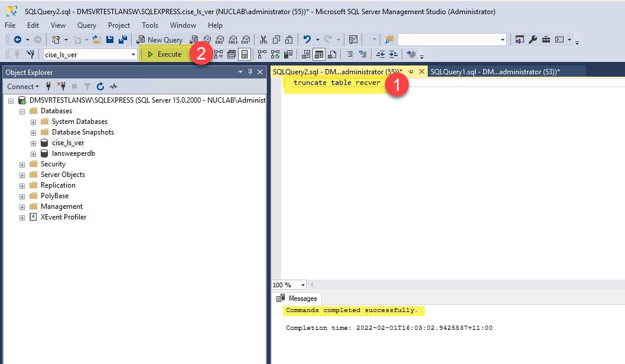
Task: Open the Toolbox briefcase icon
Action: point(546,40)
